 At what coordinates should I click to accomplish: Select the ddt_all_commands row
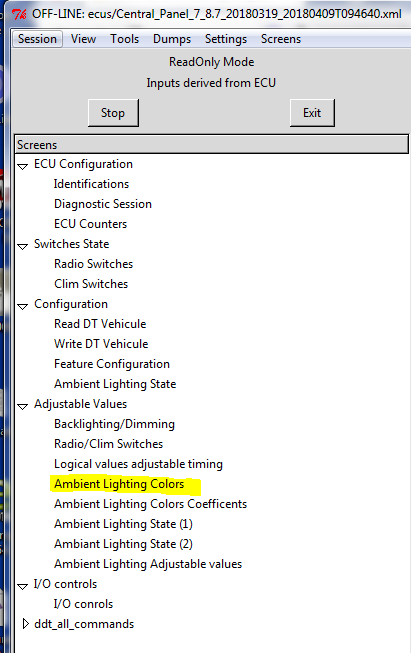pyautogui.click(x=84, y=624)
